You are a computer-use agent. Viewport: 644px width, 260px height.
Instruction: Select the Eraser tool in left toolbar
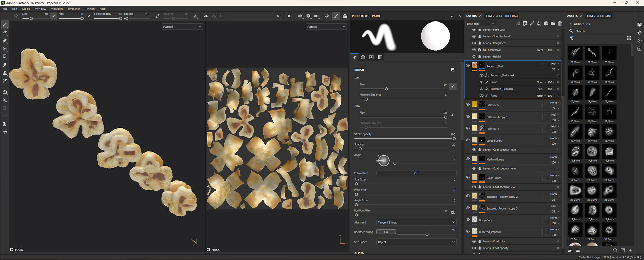[5, 33]
